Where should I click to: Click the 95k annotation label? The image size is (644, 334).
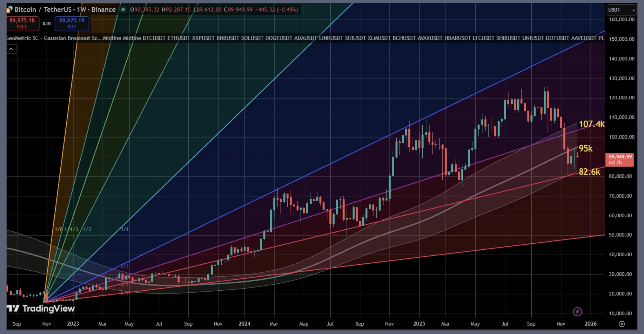click(585, 148)
